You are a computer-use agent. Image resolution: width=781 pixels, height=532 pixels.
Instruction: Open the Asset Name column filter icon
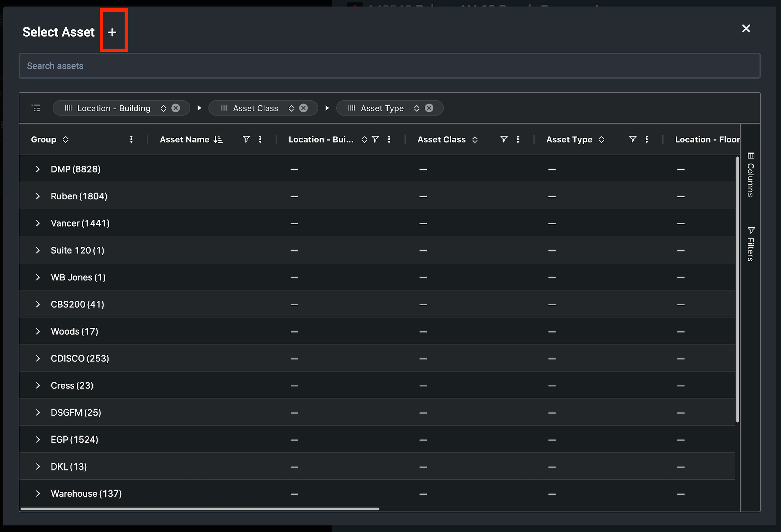coord(246,139)
